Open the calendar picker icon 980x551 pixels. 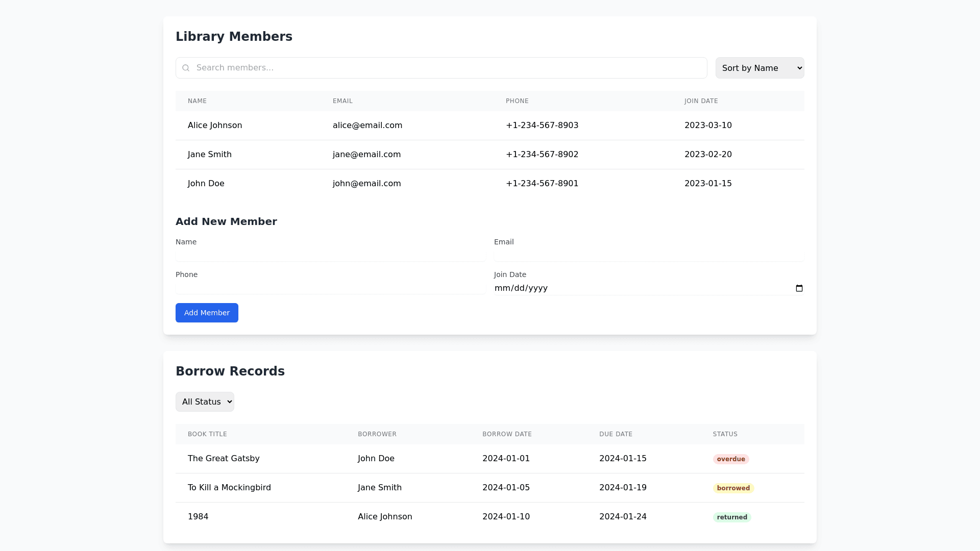coord(799,288)
